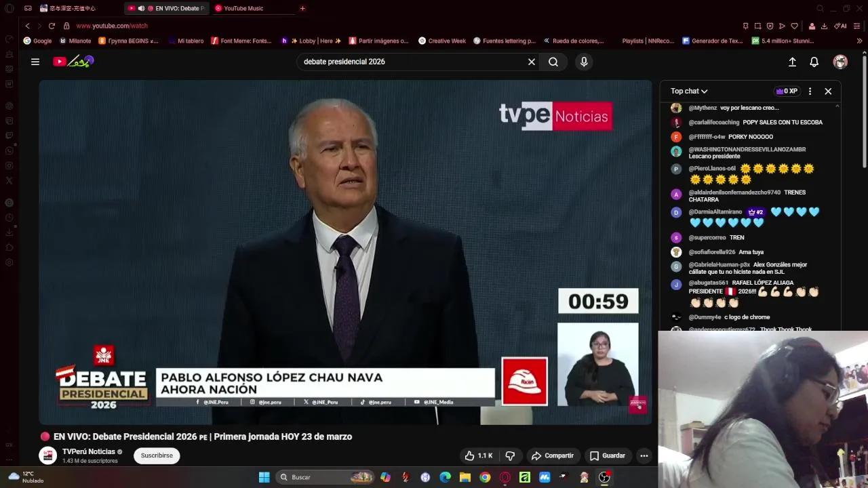Open File Explorer from the taskbar

click(465, 477)
